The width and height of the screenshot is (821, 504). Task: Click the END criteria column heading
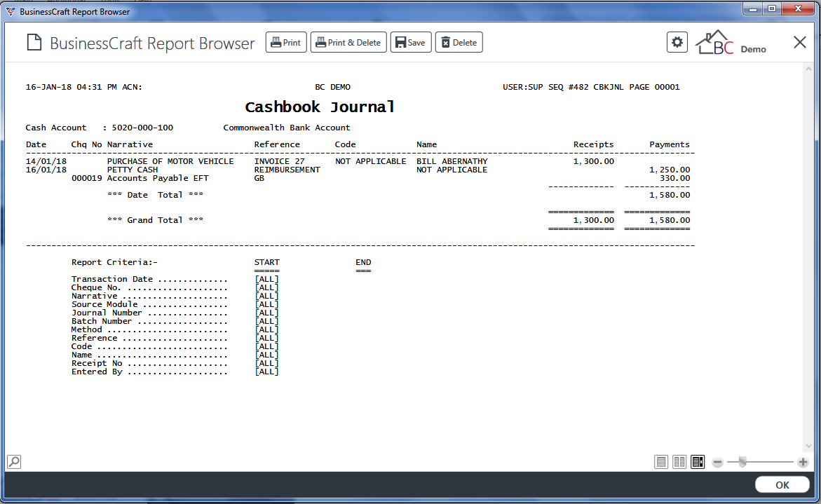[x=363, y=262]
